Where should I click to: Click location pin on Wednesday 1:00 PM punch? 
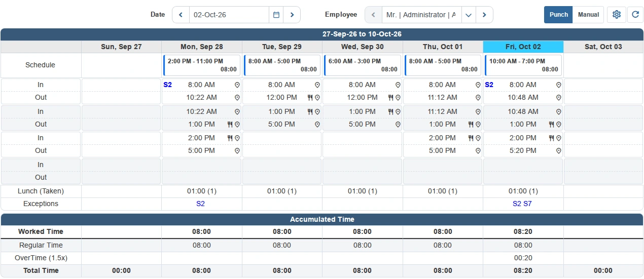tap(398, 111)
